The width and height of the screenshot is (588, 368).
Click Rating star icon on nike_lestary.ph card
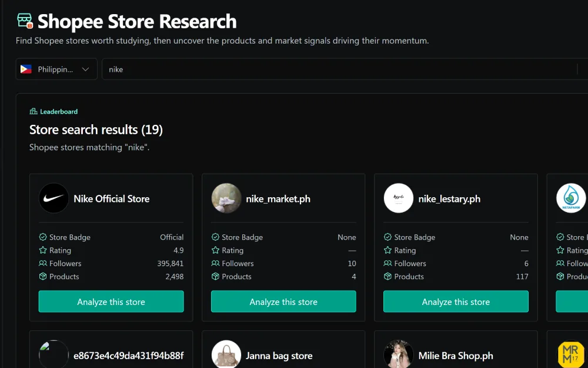[387, 250]
